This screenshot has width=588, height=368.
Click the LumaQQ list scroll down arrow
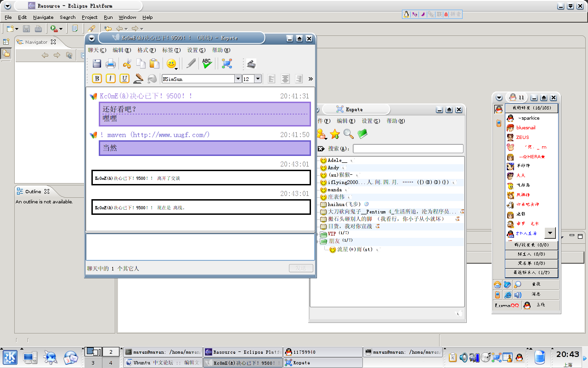pos(550,233)
